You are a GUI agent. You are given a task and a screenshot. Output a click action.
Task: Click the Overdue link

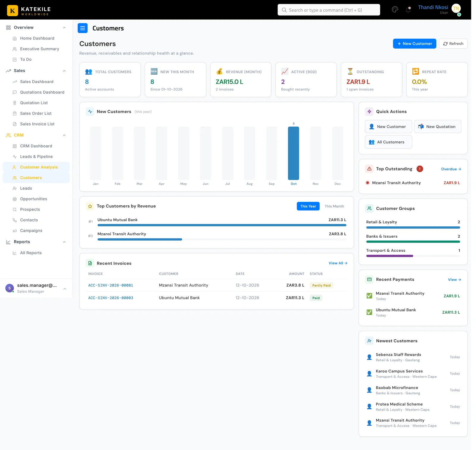pyautogui.click(x=451, y=169)
